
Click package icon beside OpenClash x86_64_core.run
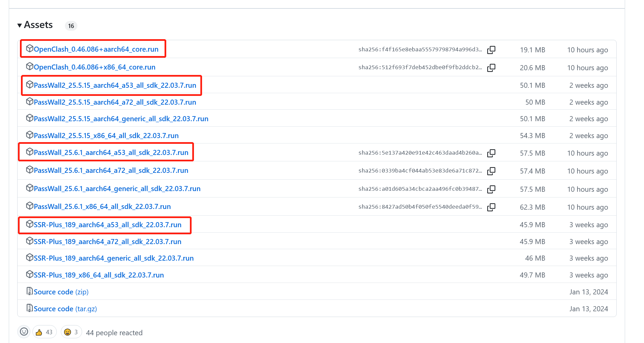pos(30,66)
